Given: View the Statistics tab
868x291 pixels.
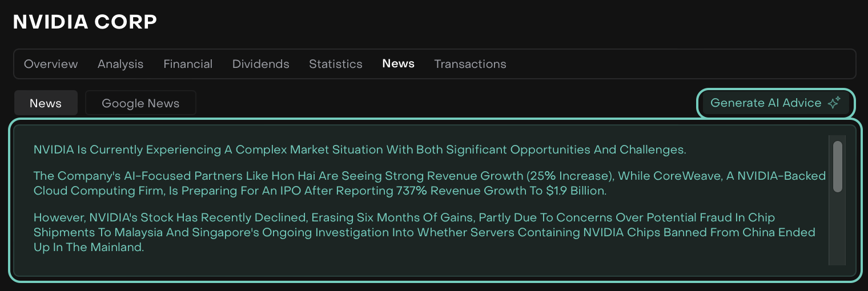Looking at the screenshot, I should pyautogui.click(x=336, y=64).
